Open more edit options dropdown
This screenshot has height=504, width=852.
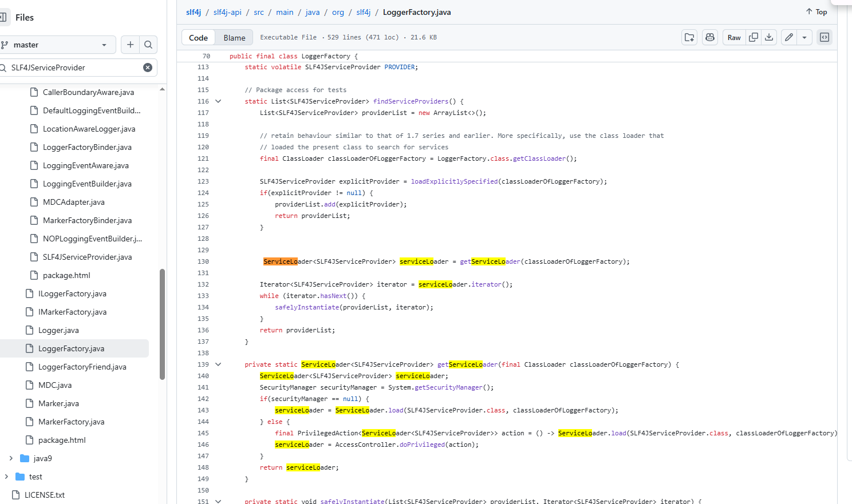click(x=804, y=37)
